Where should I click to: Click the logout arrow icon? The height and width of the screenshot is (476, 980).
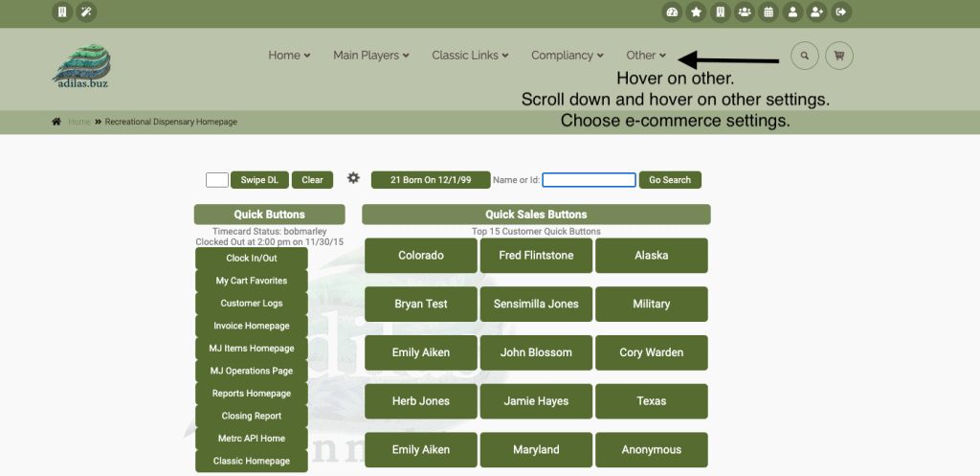pos(841,11)
